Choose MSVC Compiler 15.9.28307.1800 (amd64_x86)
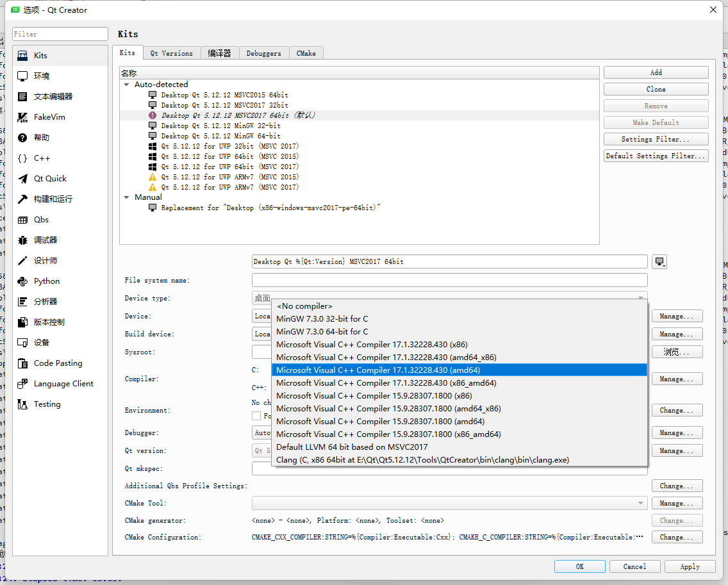This screenshot has width=728, height=585. pyautogui.click(x=459, y=409)
